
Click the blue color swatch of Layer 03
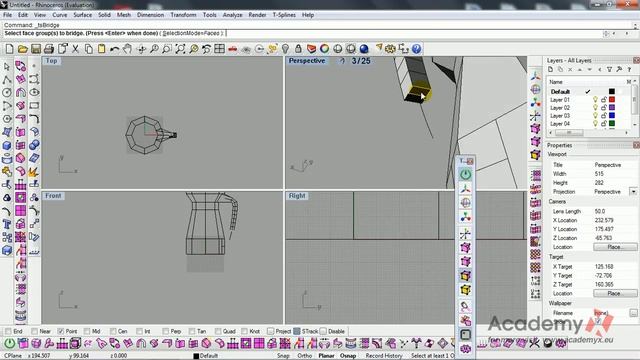(x=612, y=116)
